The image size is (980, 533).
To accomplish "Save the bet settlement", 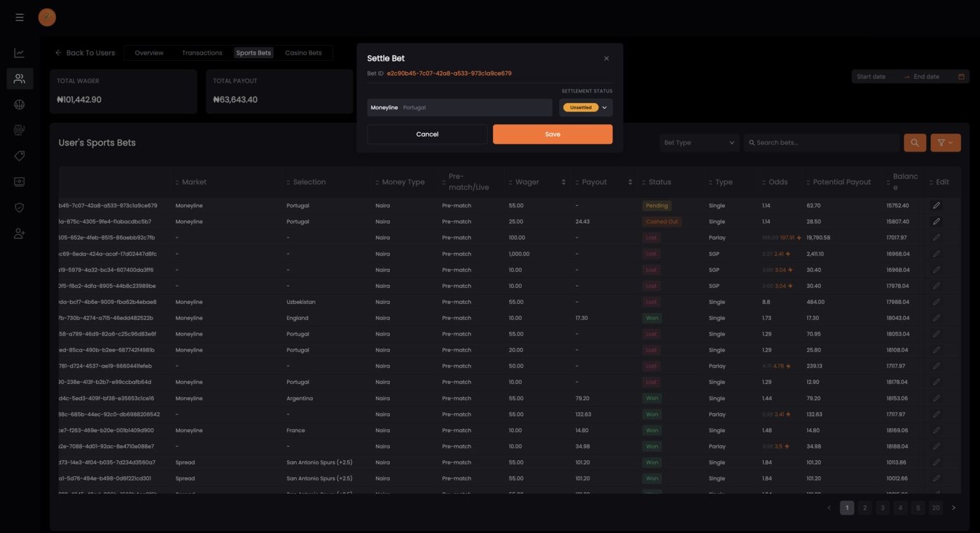I will [x=552, y=134].
